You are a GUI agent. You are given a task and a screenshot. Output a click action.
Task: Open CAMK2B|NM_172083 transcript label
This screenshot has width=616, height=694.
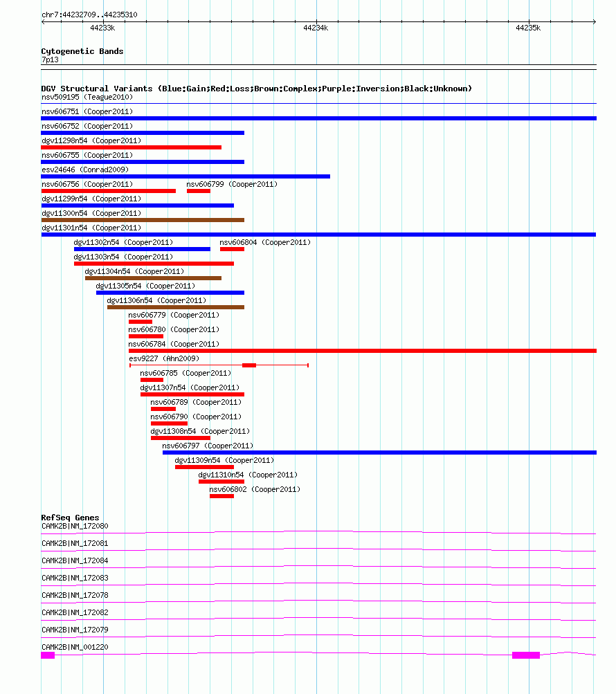(x=75, y=578)
